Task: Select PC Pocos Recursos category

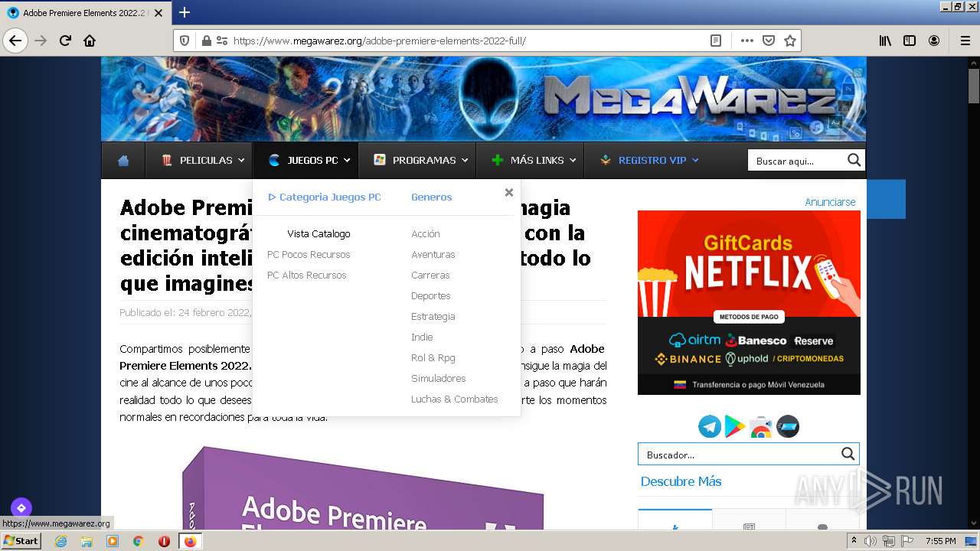Action: coord(309,255)
